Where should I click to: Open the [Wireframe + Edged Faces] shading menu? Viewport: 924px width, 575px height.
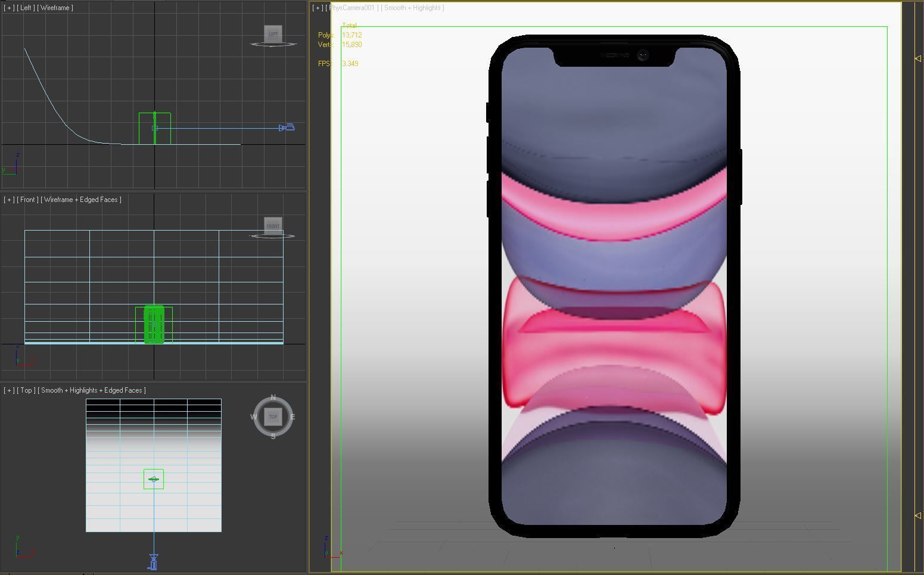click(x=81, y=200)
